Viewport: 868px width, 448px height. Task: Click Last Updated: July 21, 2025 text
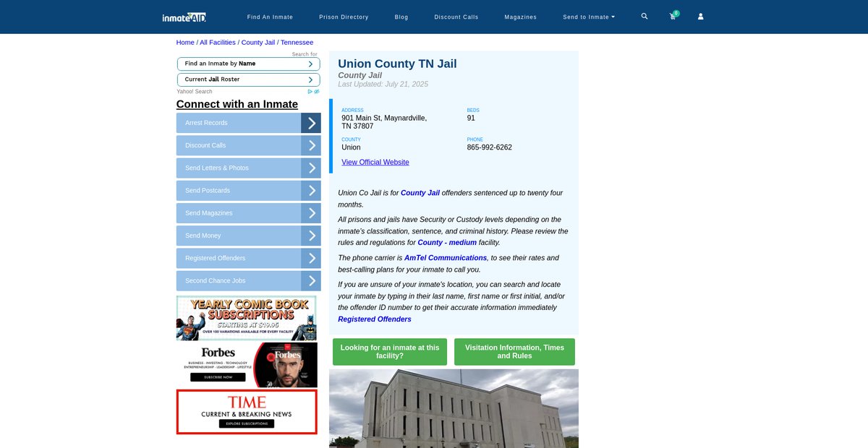(x=383, y=85)
